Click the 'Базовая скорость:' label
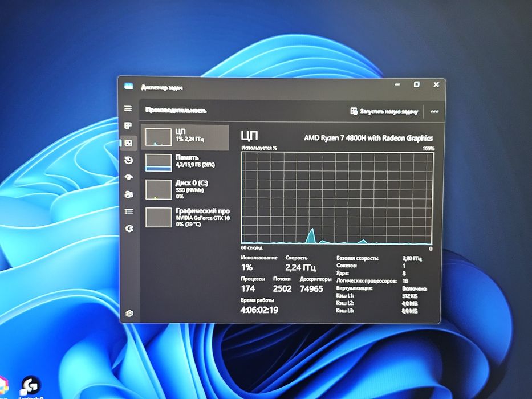Image resolution: width=532 pixels, height=399 pixels. coord(358,258)
